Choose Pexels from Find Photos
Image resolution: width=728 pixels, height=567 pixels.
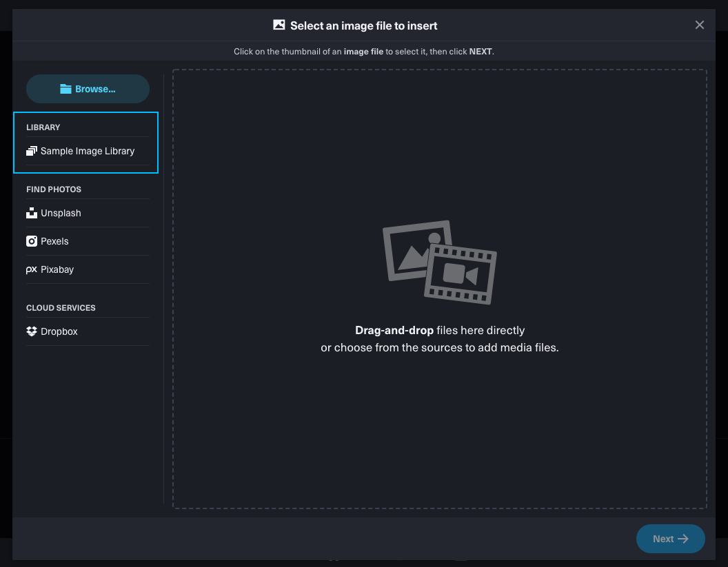coord(54,241)
